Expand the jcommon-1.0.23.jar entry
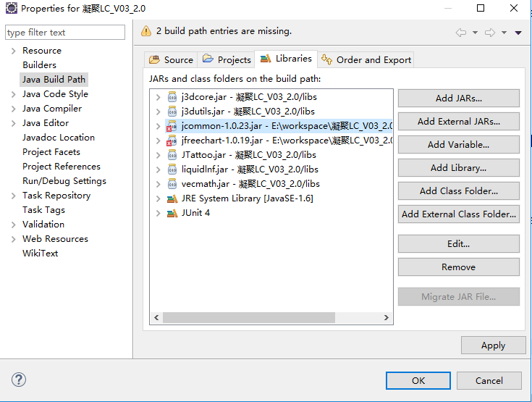Image resolution: width=532 pixels, height=402 pixels. pyautogui.click(x=158, y=126)
